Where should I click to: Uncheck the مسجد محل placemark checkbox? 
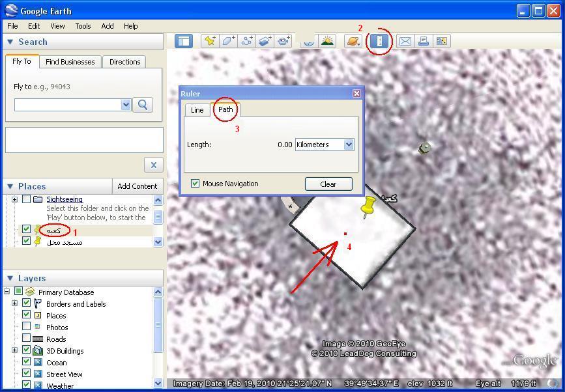point(26,240)
